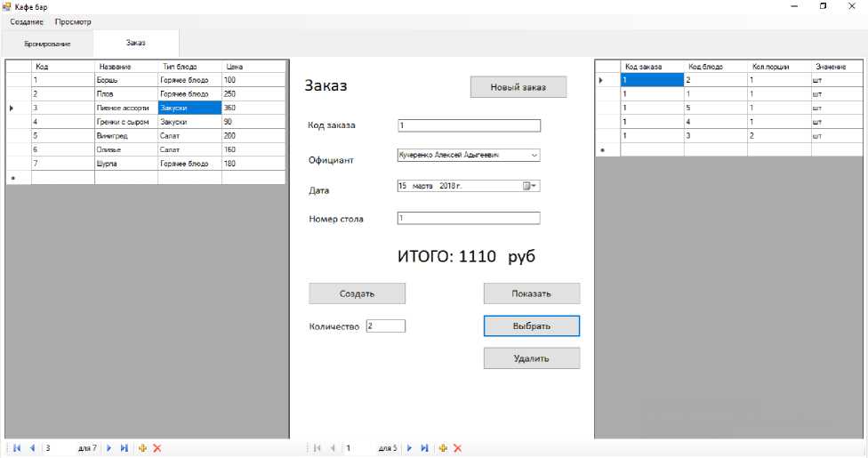The image size is (868, 458).
Task: Select Код блюда cell with value 4
Action: (716, 122)
